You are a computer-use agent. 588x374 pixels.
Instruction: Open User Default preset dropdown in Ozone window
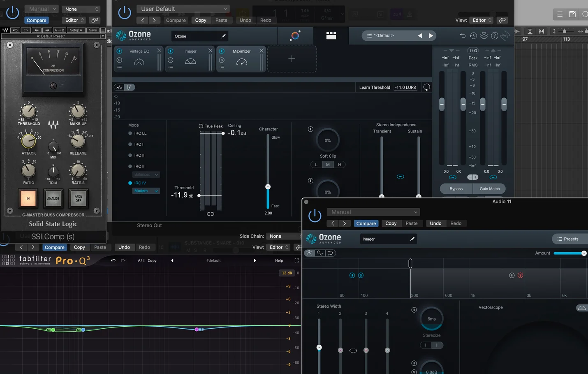point(183,9)
